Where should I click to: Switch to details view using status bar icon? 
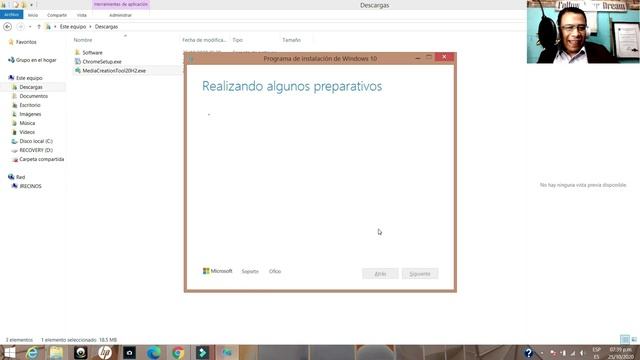click(x=624, y=340)
